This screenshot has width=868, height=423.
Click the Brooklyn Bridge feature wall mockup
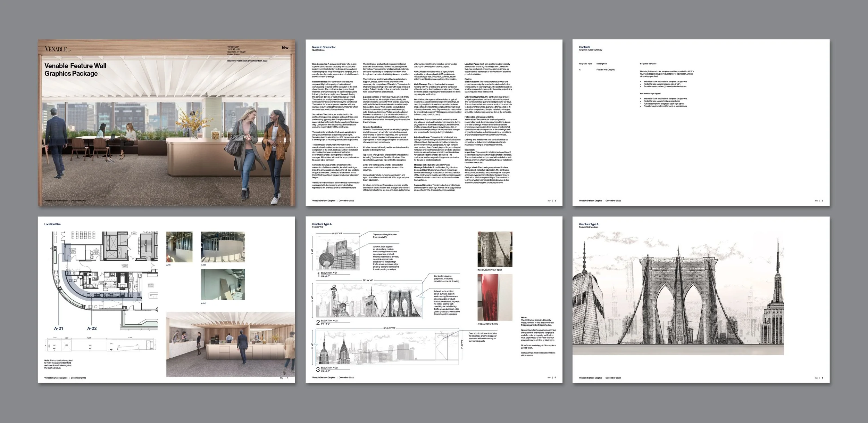point(678,299)
